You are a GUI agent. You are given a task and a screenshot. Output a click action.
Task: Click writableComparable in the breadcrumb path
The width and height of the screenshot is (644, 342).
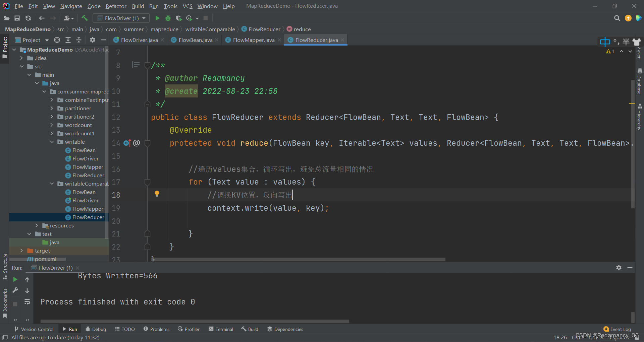coord(210,29)
